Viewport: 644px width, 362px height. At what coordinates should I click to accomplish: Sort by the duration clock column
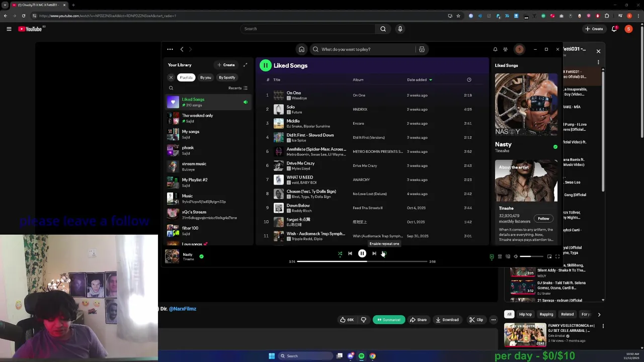click(x=469, y=79)
